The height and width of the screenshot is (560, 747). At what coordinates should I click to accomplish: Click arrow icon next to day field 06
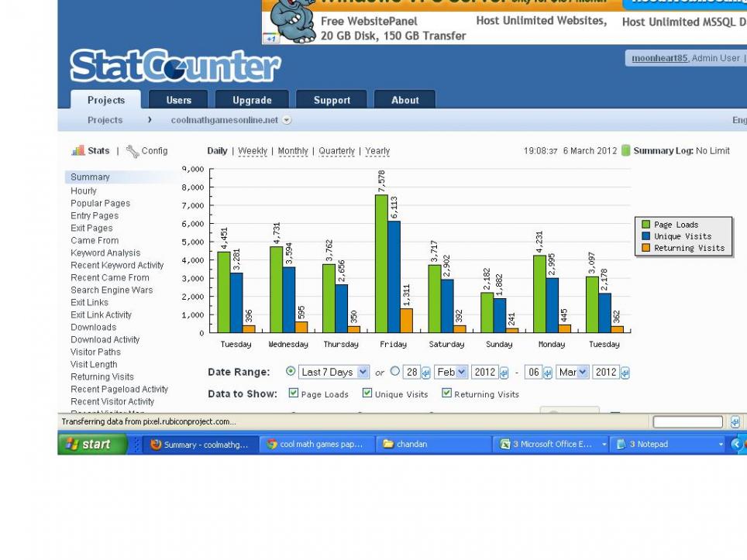click(x=548, y=373)
